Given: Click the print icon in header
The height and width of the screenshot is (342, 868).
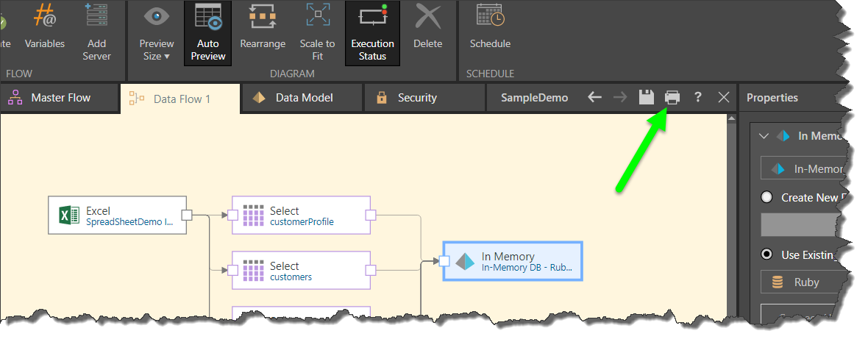Looking at the screenshot, I should (x=672, y=97).
